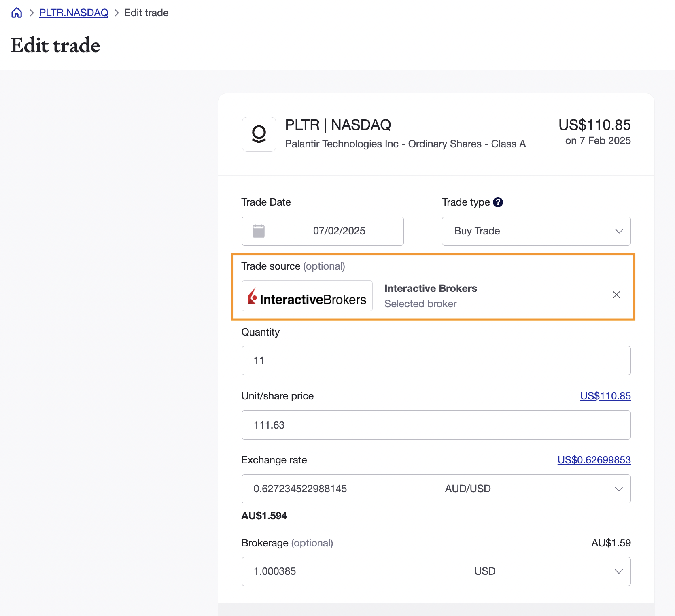This screenshot has width=675, height=616.
Task: Click the unit/share price field showing 111.63
Action: pyautogui.click(x=435, y=425)
